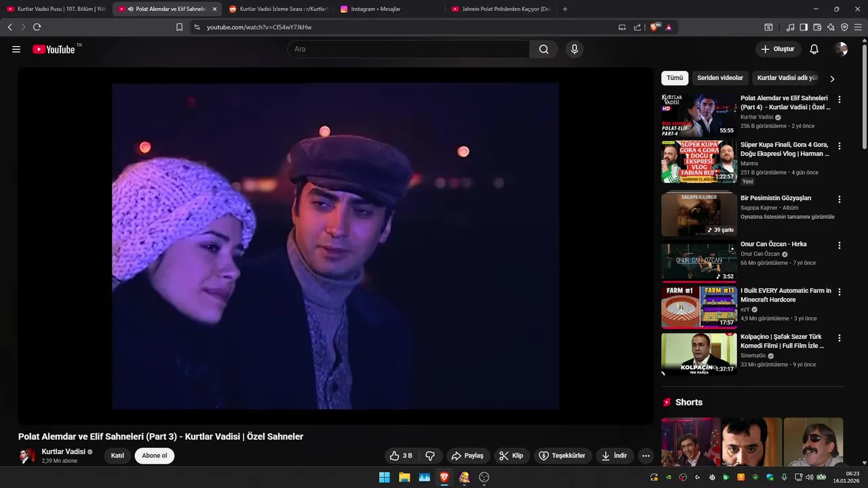Focus the YouTube Ara search field
This screenshot has width=868, height=488.
(408, 49)
